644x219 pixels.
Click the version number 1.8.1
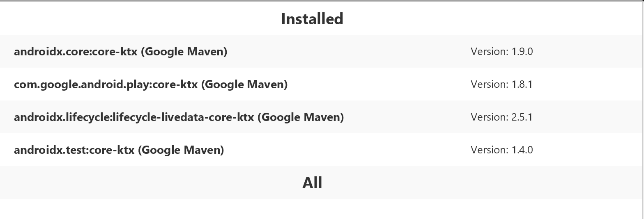[x=522, y=84]
